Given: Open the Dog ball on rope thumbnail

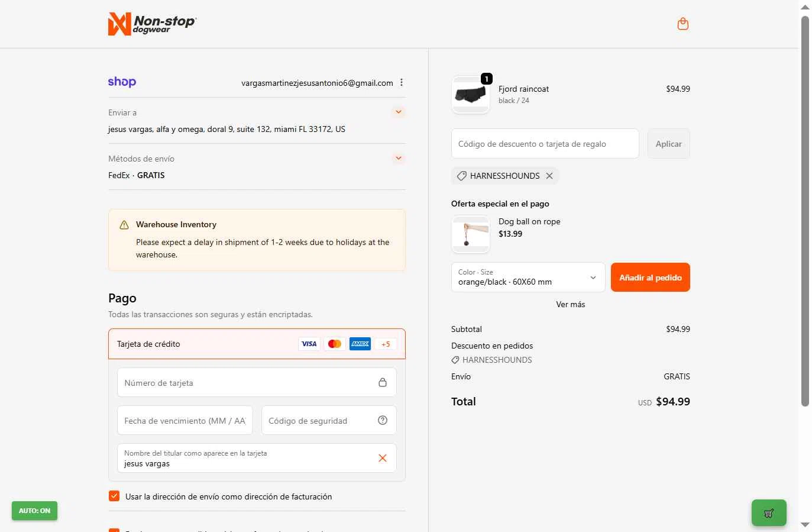Looking at the screenshot, I should 471,234.
